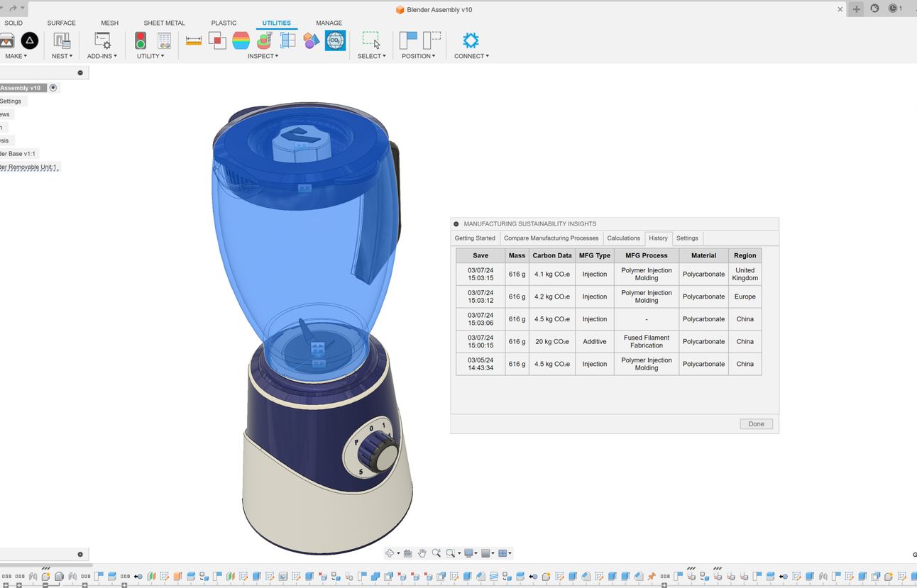
Task: Open the SELECT dropdown menu
Action: click(371, 56)
